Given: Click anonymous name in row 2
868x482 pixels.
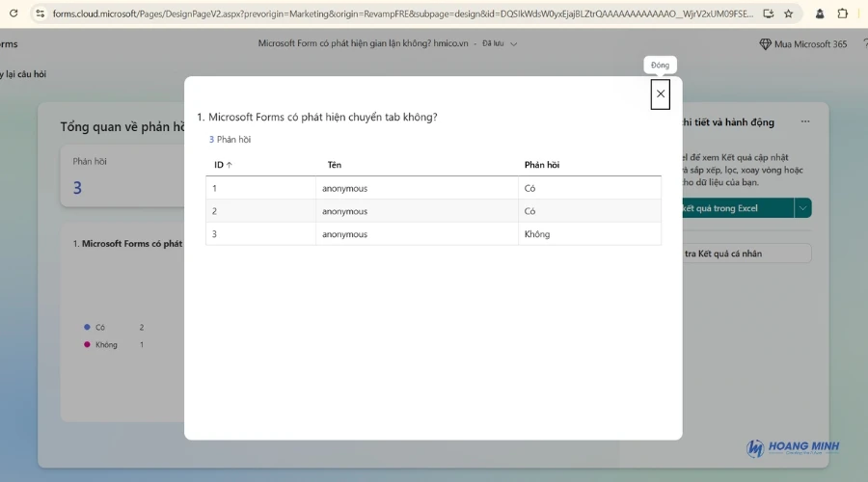Looking at the screenshot, I should 345,211.
